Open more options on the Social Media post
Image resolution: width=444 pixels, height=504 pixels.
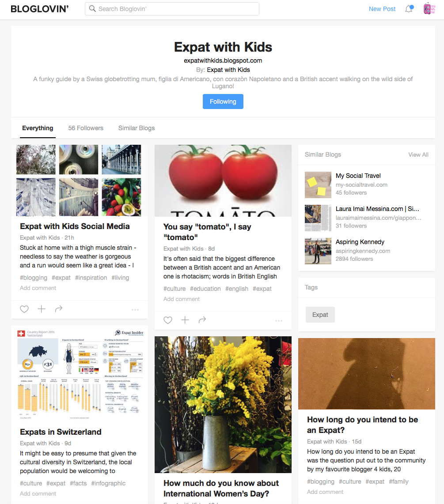(x=135, y=310)
